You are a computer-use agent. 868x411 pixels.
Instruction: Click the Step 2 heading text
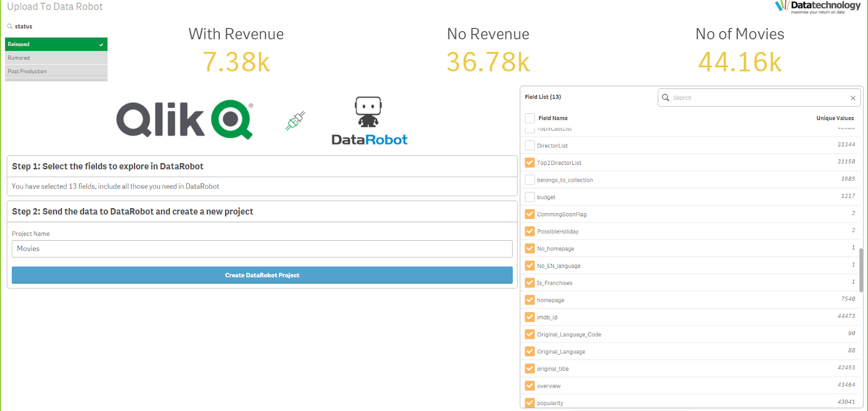pos(132,211)
